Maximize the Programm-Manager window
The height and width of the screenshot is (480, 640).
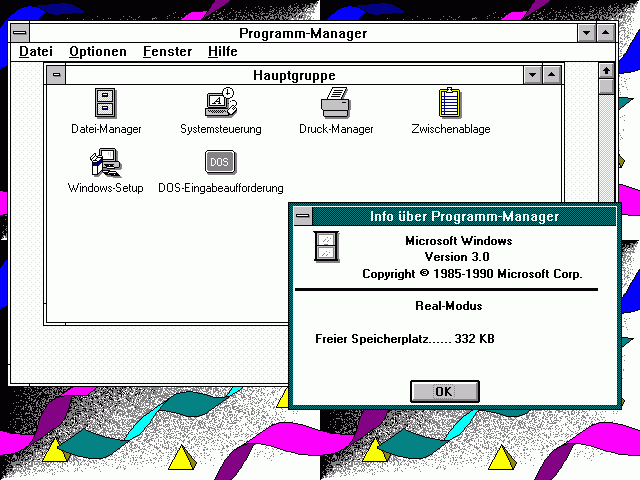(x=606, y=33)
